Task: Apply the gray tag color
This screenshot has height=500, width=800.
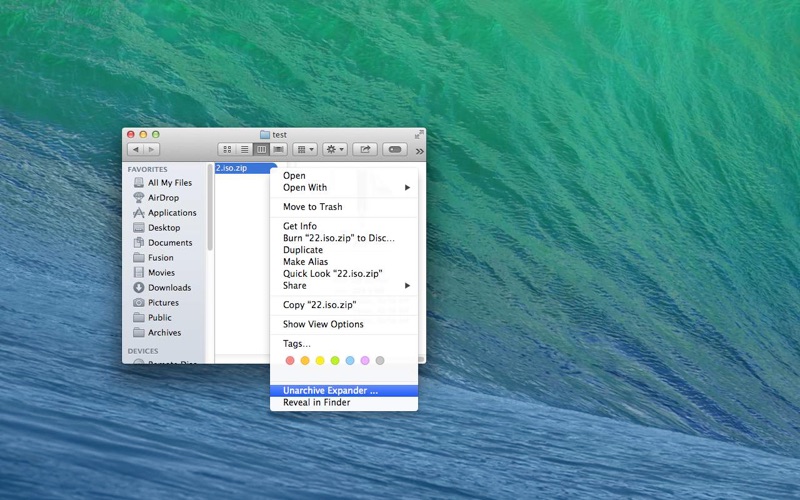Action: click(380, 361)
